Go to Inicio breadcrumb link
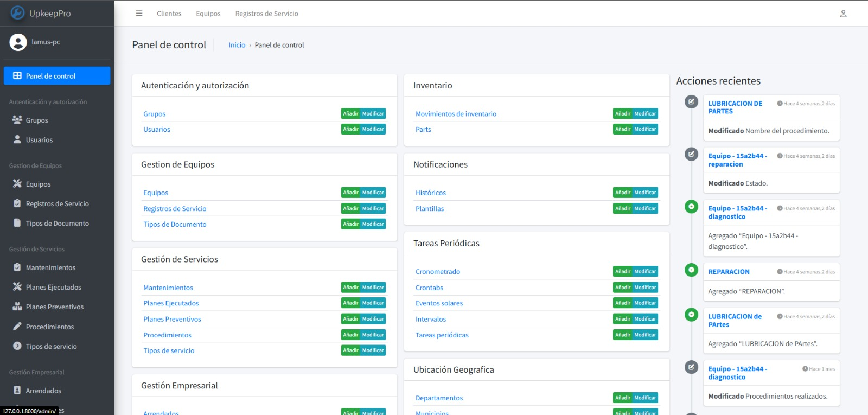The height and width of the screenshot is (415, 868). [x=237, y=45]
